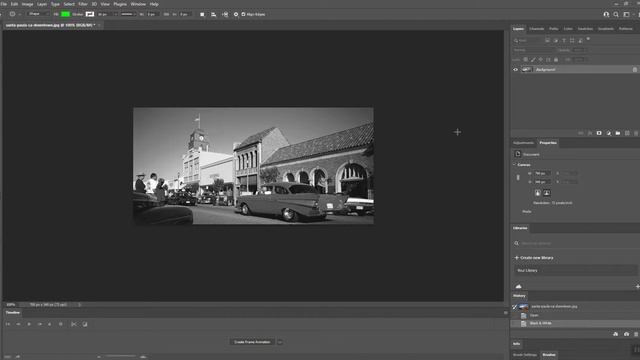Click the Background layer thumbnail
Screen dimensions: 640x360
(x=527, y=70)
